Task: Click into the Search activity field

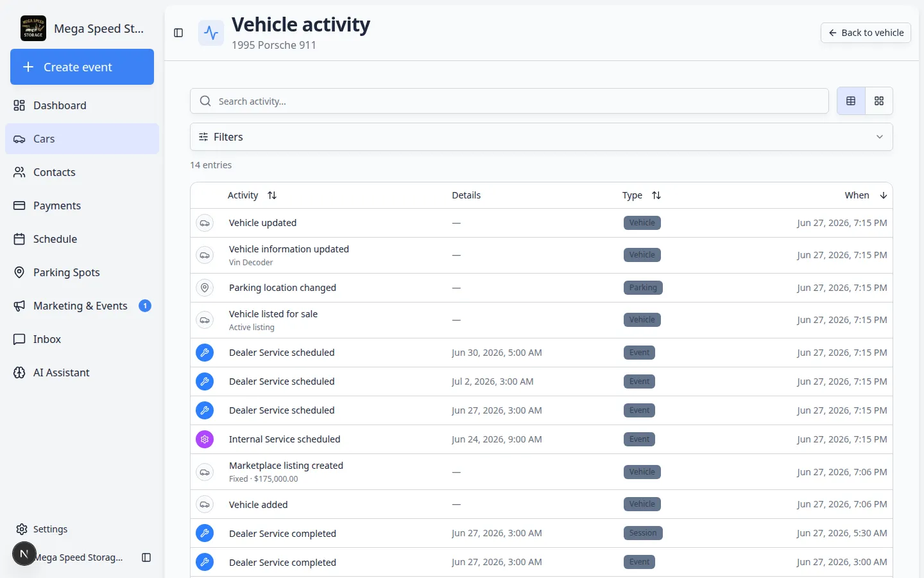Action: [x=509, y=101]
